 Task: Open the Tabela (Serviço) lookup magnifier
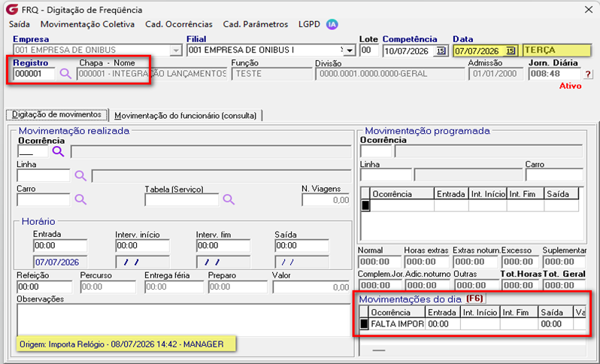pos(229,199)
